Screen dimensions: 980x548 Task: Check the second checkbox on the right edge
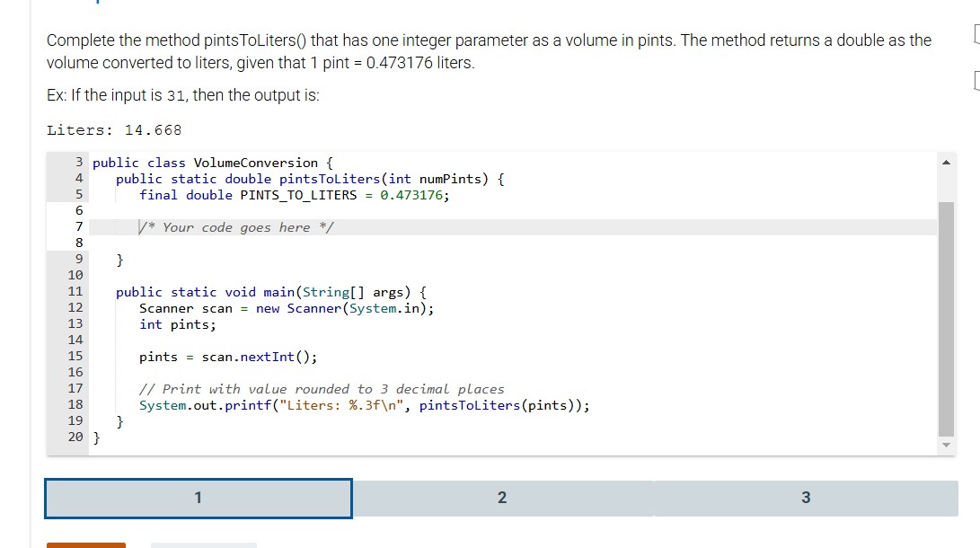tap(976, 81)
